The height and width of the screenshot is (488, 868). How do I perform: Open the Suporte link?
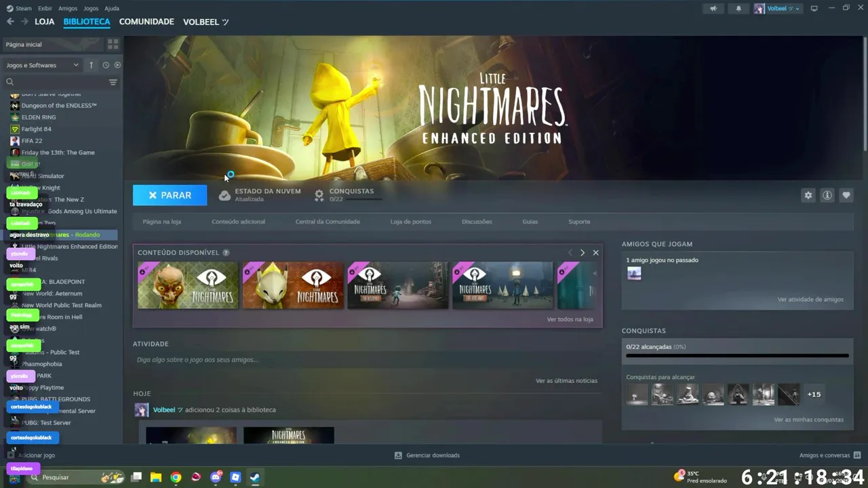pos(579,222)
